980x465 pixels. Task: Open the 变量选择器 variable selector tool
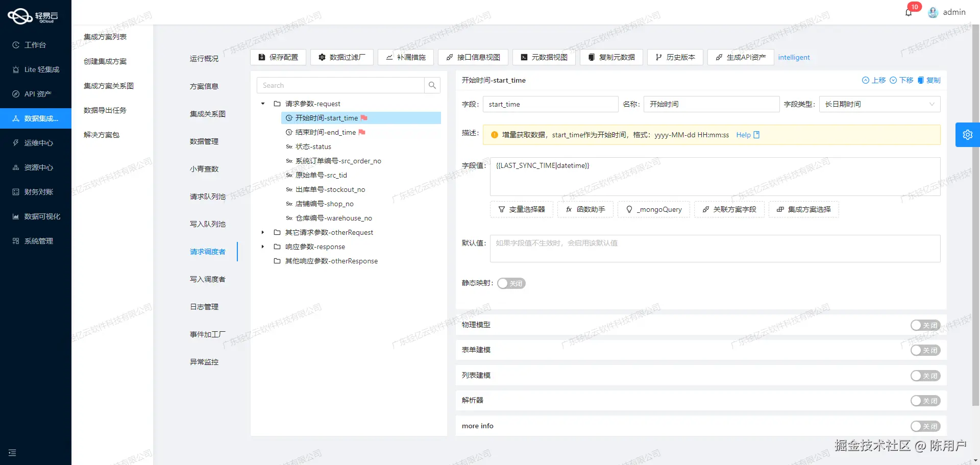521,209
